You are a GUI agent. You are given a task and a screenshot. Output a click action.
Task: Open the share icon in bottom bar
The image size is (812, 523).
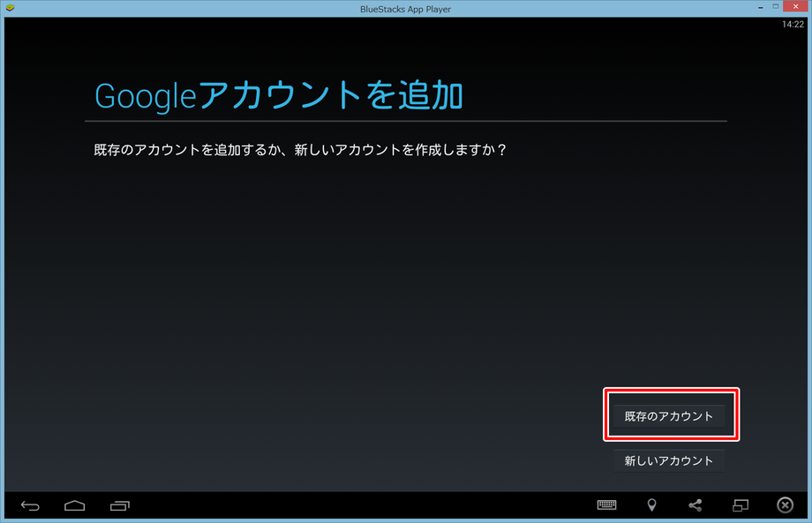click(695, 505)
